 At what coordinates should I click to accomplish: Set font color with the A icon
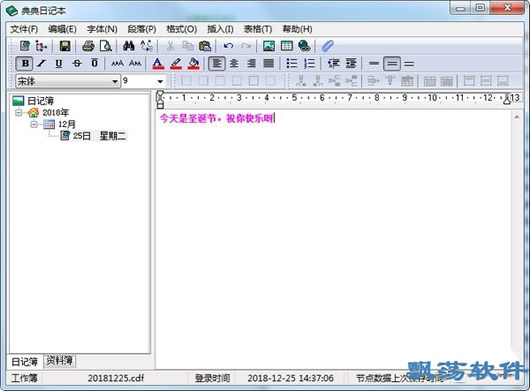pyautogui.click(x=158, y=64)
